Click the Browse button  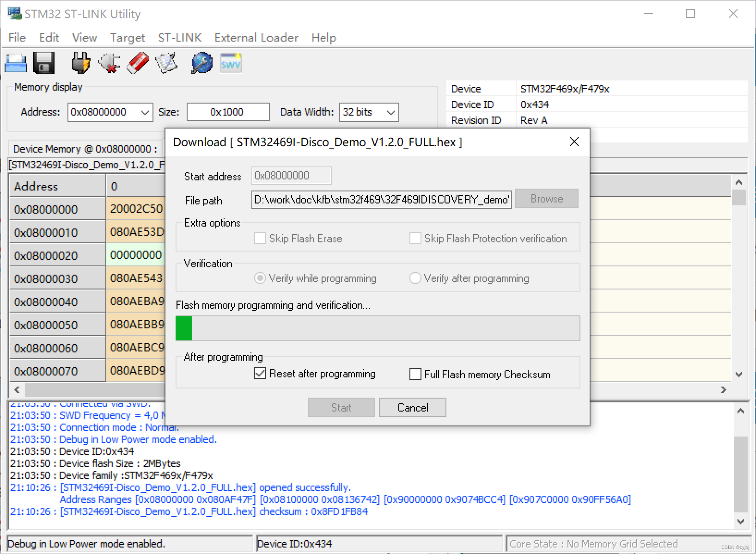pos(547,199)
